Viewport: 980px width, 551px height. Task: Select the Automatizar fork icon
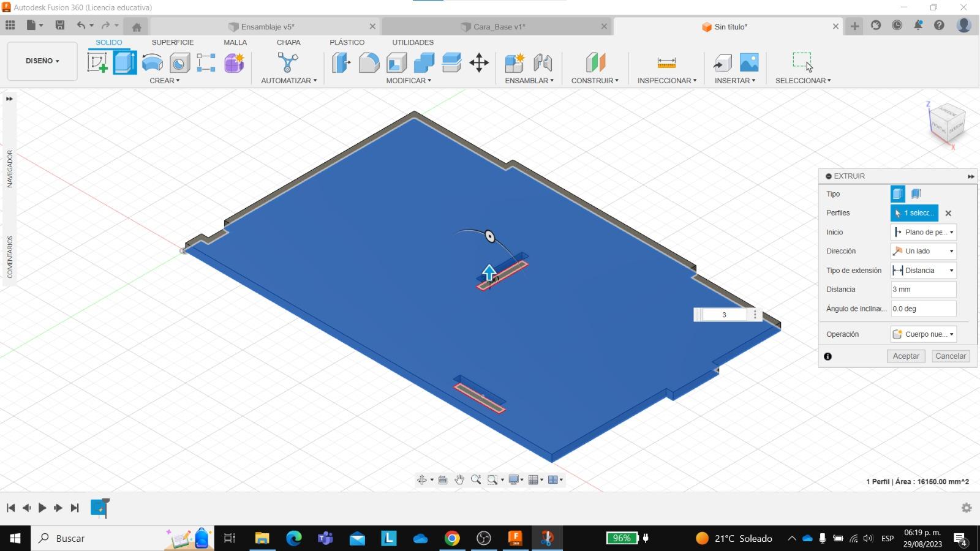[x=287, y=62]
